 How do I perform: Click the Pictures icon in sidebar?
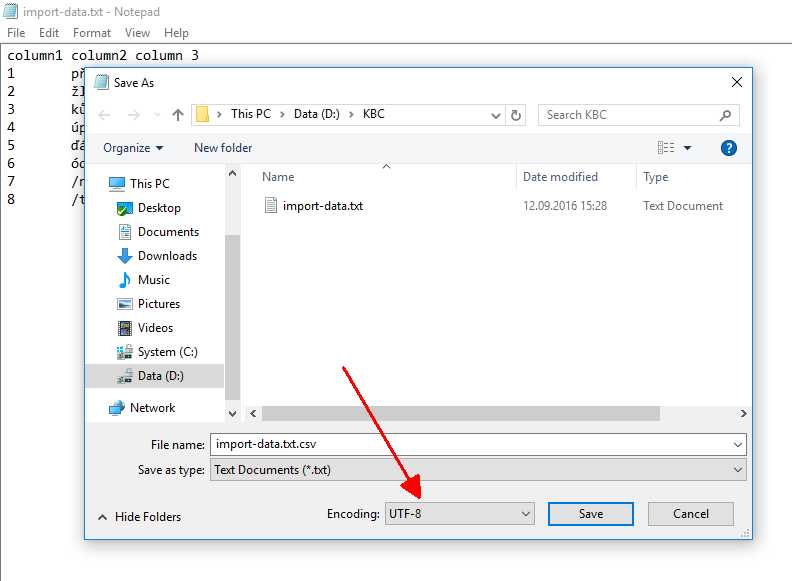pos(124,304)
